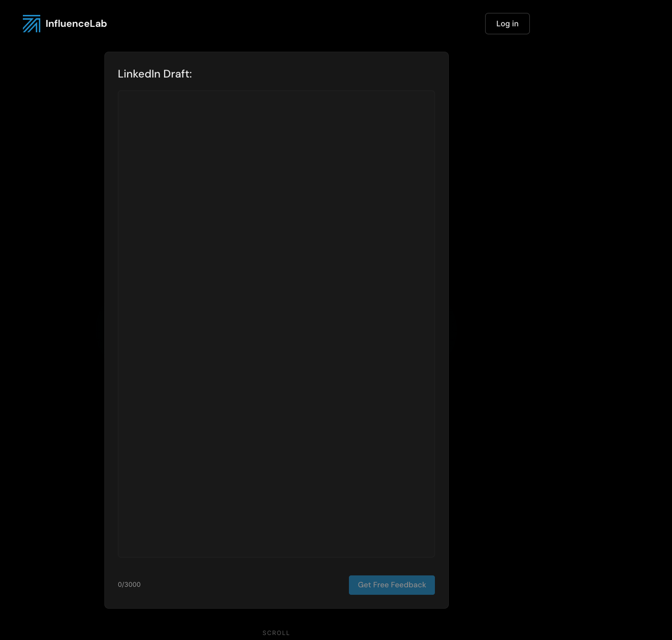Image resolution: width=672 pixels, height=640 pixels.
Task: Click the LinkedIn Draft heading
Action: (x=155, y=74)
